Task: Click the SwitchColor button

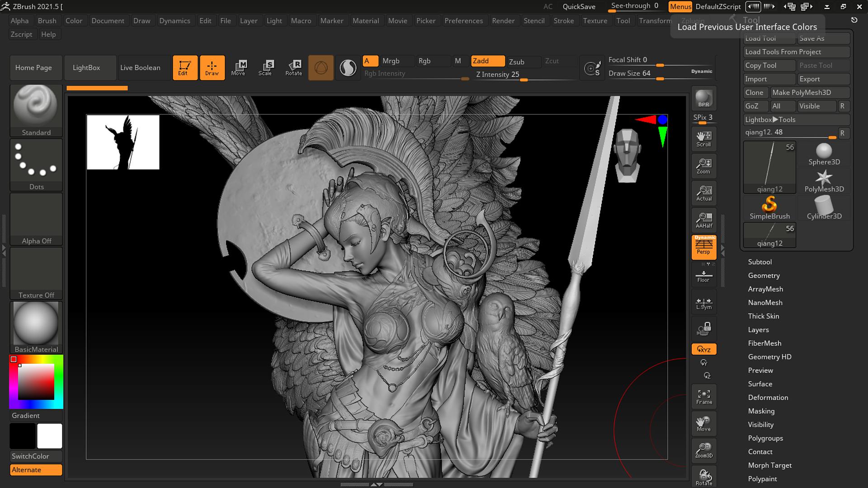Action: click(x=36, y=456)
